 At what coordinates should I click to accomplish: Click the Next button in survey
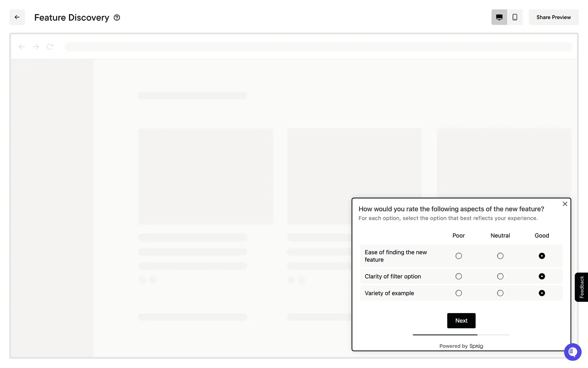click(461, 320)
